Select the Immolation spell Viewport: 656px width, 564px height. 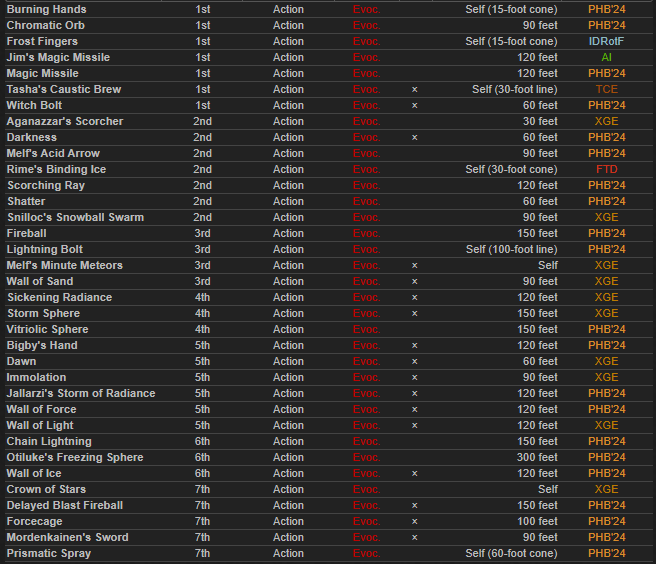point(328,377)
